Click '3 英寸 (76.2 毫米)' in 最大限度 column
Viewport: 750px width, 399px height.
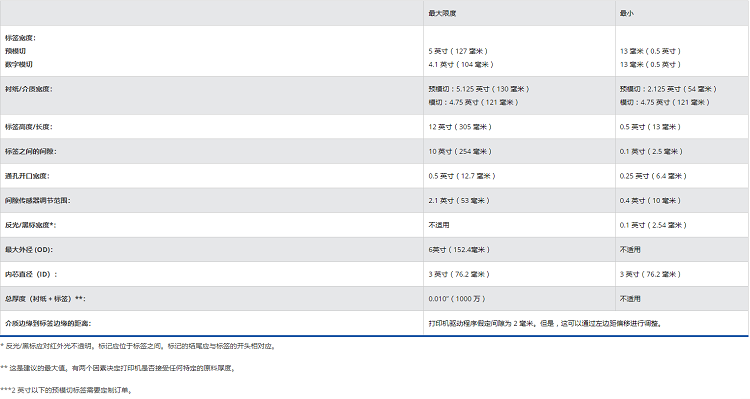click(459, 275)
